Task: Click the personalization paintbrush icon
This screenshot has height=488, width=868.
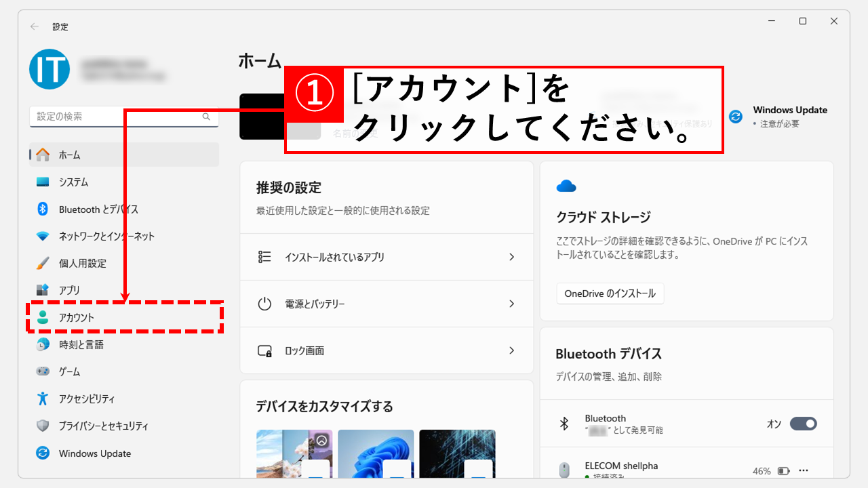Action: coord(43,263)
